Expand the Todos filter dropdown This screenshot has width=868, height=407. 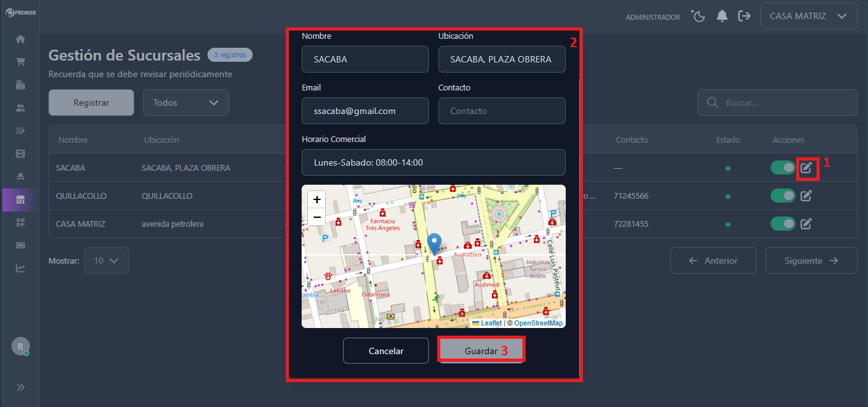tap(186, 103)
